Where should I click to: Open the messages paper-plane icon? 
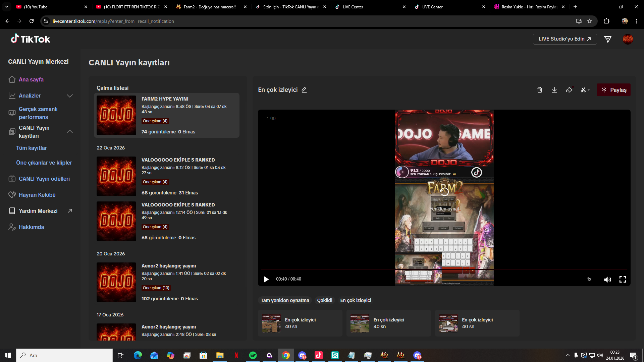(607, 39)
